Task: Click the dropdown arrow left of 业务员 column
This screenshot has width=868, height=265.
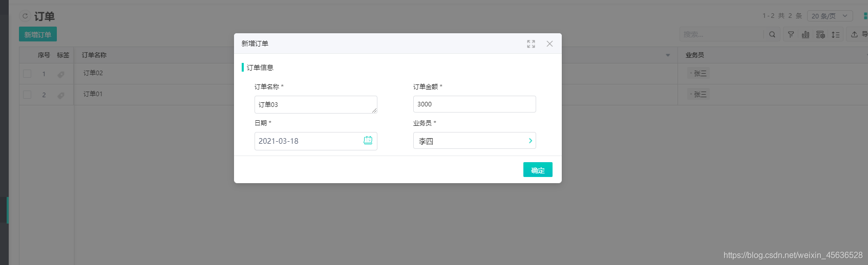Action: click(x=668, y=55)
